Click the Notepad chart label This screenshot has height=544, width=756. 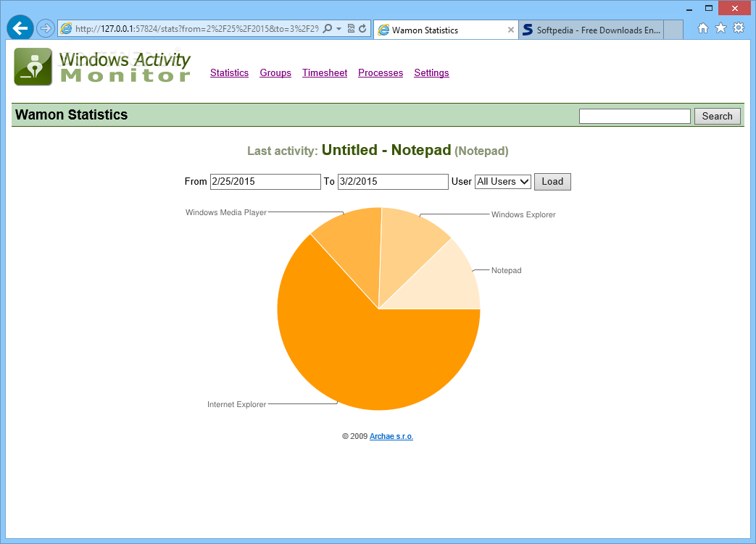pyautogui.click(x=506, y=271)
